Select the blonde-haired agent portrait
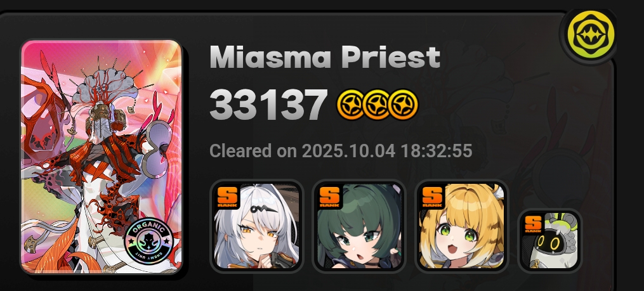 pyautogui.click(x=462, y=226)
